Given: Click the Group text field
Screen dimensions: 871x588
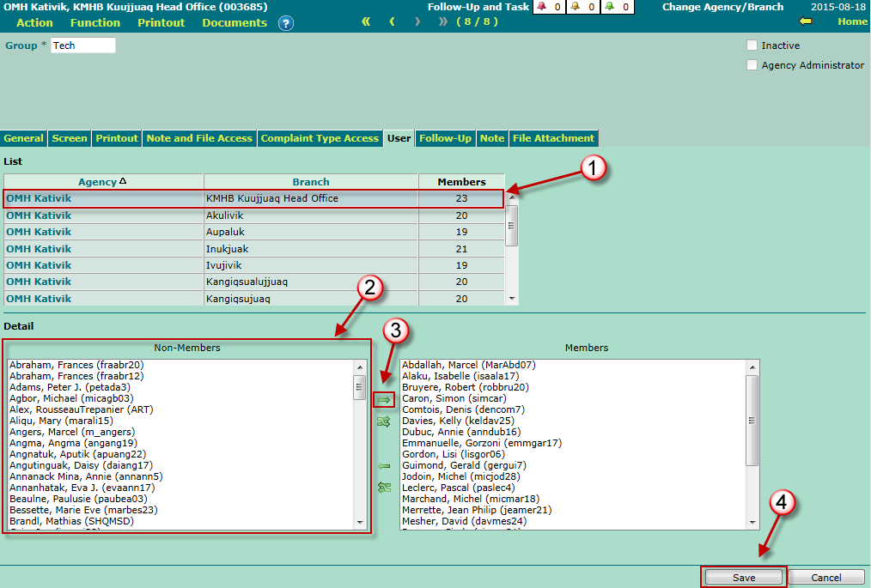Looking at the screenshot, I should click(x=82, y=45).
